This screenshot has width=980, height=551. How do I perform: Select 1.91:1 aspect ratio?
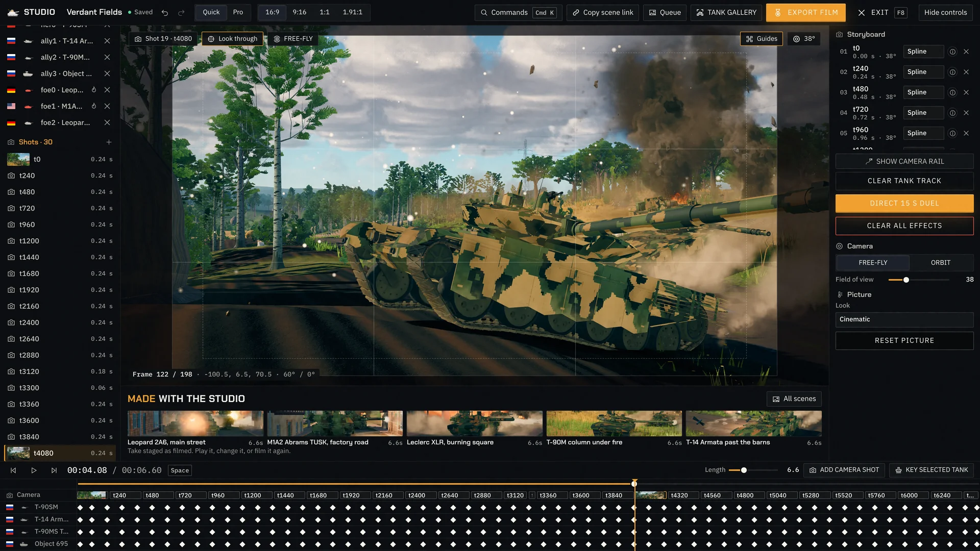coord(353,12)
